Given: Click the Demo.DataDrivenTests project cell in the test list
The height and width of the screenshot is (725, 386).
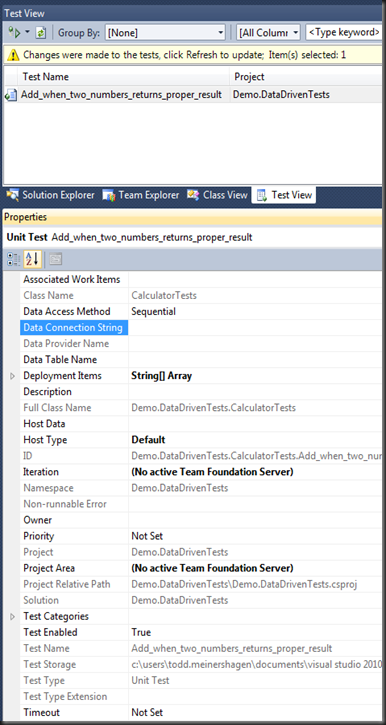Looking at the screenshot, I should (281, 95).
